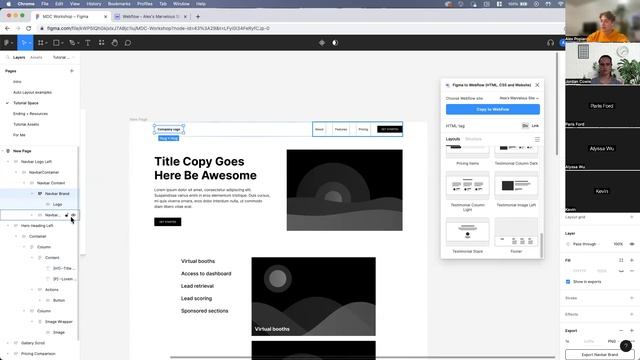Expand the Pricing Comparison layer

coord(8,354)
